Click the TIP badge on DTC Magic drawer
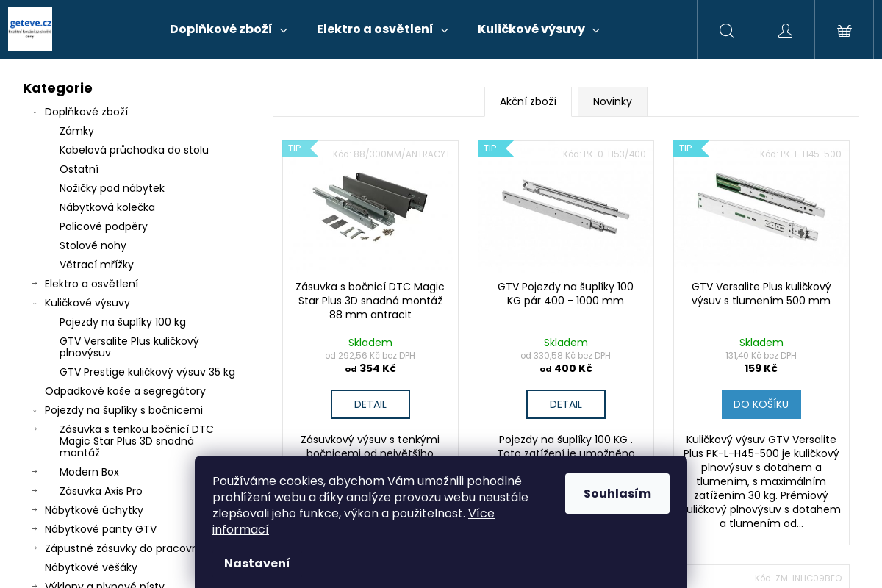Viewport: 882px width, 588px height. click(295, 148)
